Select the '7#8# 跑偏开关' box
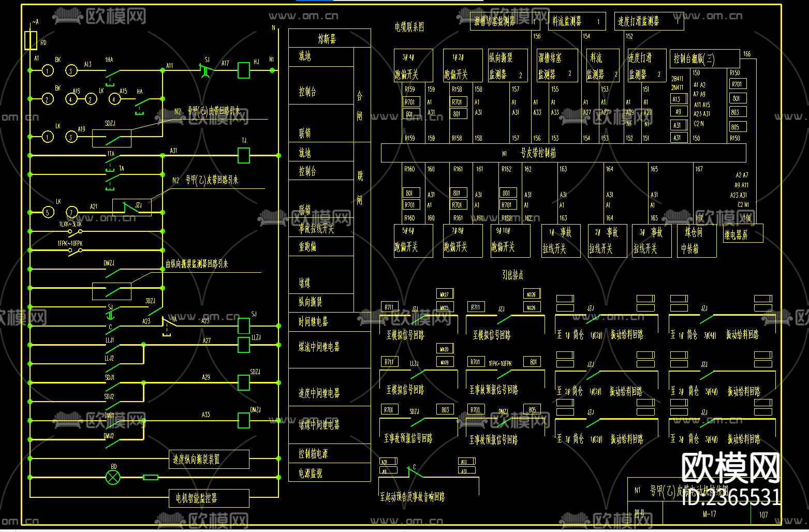 pyautogui.click(x=463, y=241)
